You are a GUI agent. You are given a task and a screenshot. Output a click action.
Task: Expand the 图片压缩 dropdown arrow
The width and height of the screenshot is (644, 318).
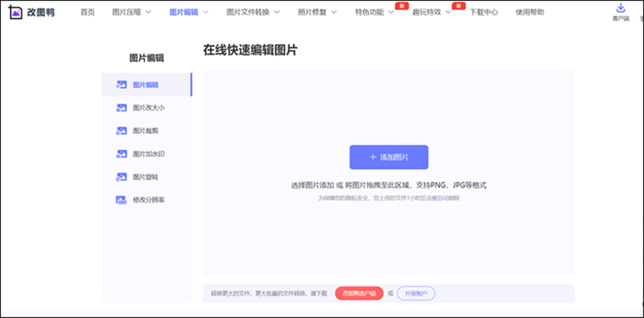148,13
